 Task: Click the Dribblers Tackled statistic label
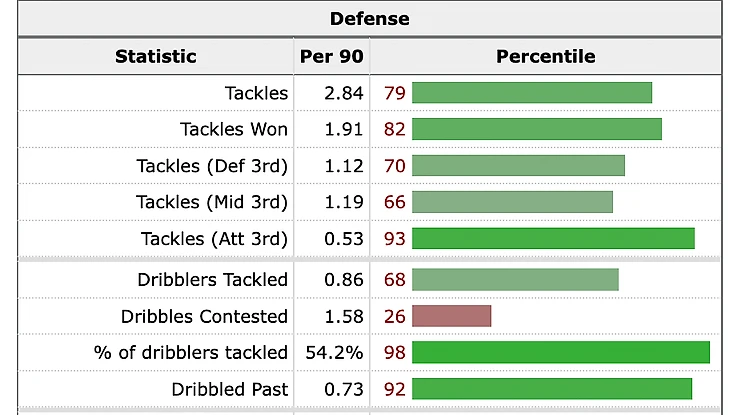point(213,279)
